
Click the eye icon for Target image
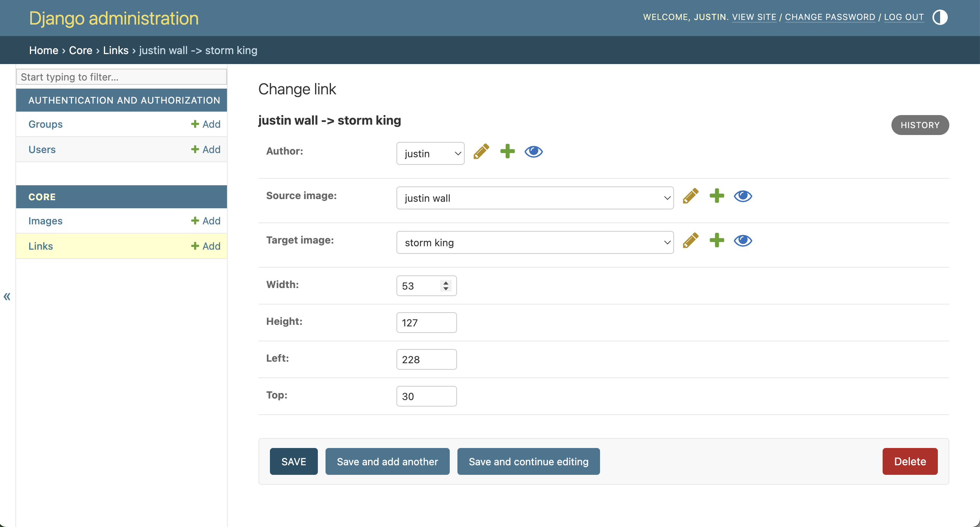[x=743, y=240]
